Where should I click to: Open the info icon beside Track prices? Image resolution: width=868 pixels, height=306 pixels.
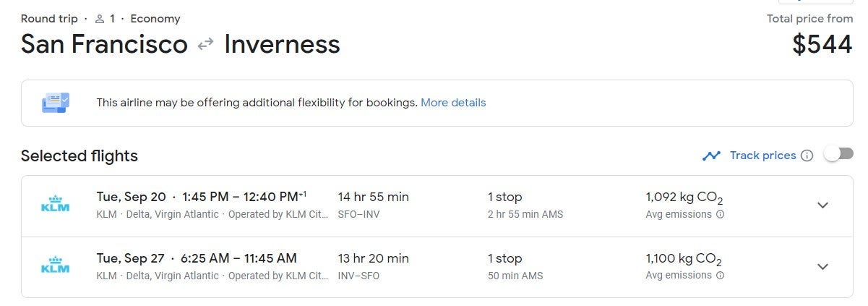pos(807,156)
